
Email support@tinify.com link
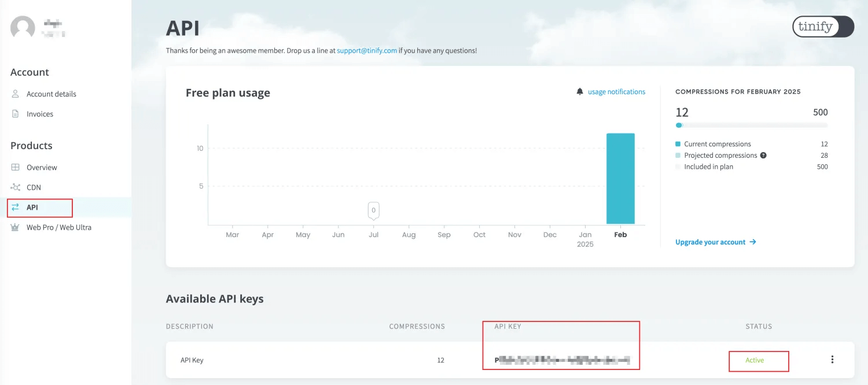coord(367,50)
